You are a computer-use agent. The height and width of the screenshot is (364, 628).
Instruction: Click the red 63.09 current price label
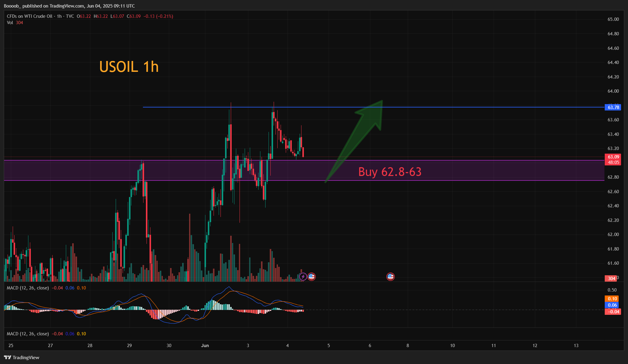pyautogui.click(x=613, y=157)
